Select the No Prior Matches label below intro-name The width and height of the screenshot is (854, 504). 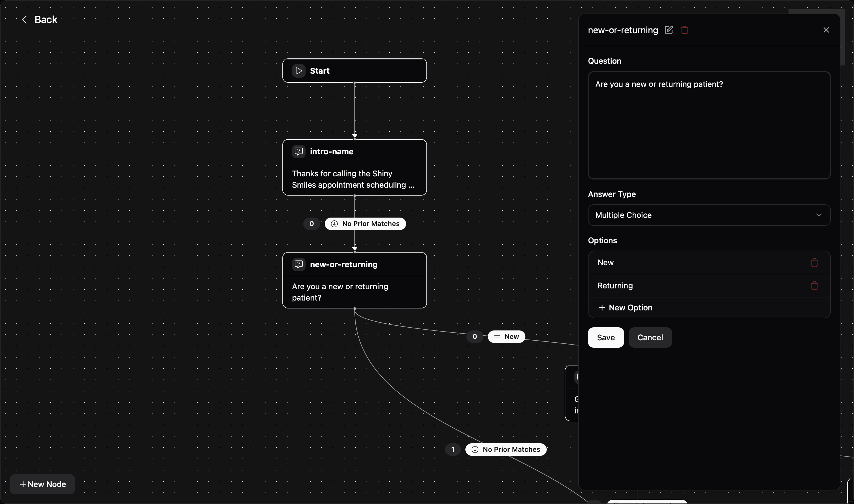[365, 224]
